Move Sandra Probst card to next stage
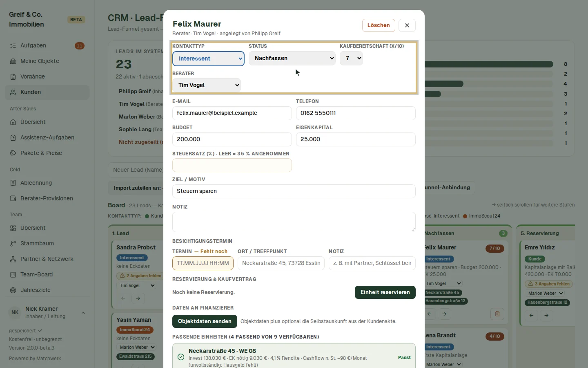Viewport: 588px width, 368px height. [x=138, y=298]
